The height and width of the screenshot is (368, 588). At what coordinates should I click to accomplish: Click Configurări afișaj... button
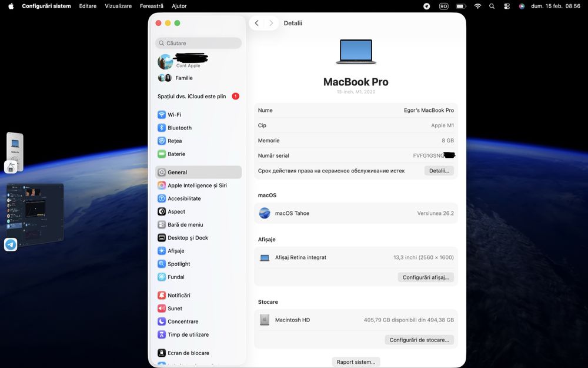tap(426, 277)
